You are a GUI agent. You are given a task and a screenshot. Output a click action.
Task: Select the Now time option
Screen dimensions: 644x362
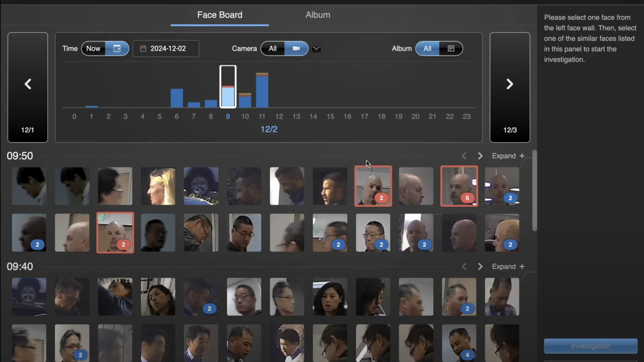pyautogui.click(x=93, y=49)
